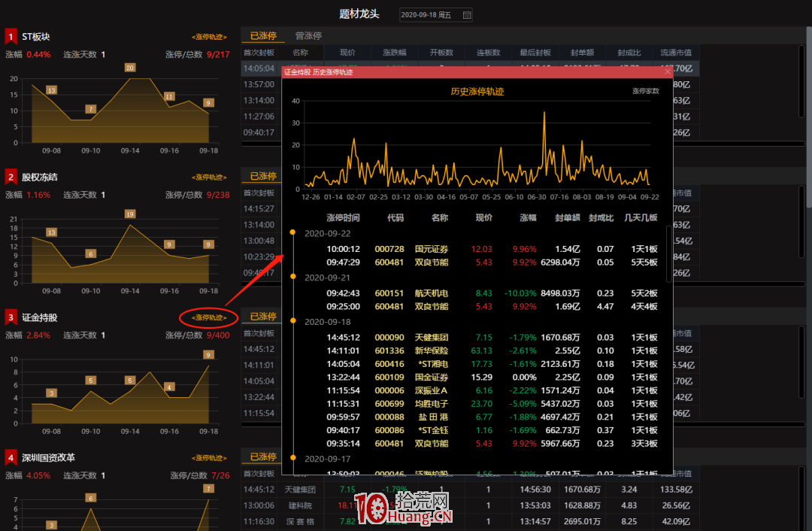Click the 深赛格 row in bottom table
Image resolution: width=812 pixels, height=531 pixels.
click(470, 521)
